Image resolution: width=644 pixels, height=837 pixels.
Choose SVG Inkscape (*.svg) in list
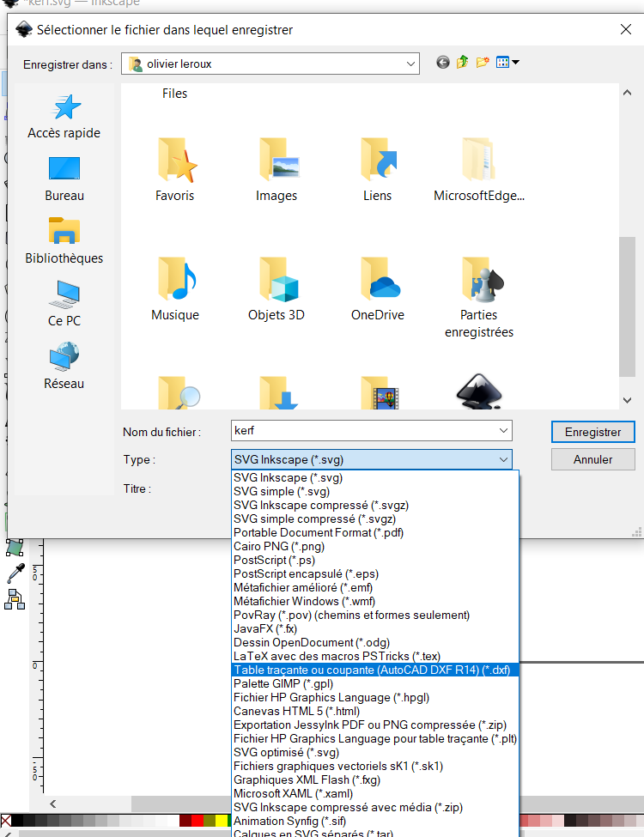pyautogui.click(x=375, y=478)
